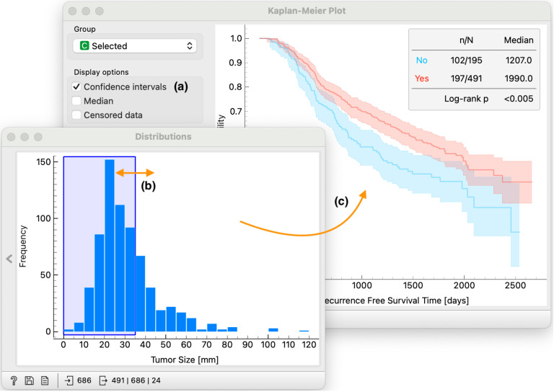554x392 pixels.
Task: Click the histogram bar at 35-40 mm
Action: point(140,293)
